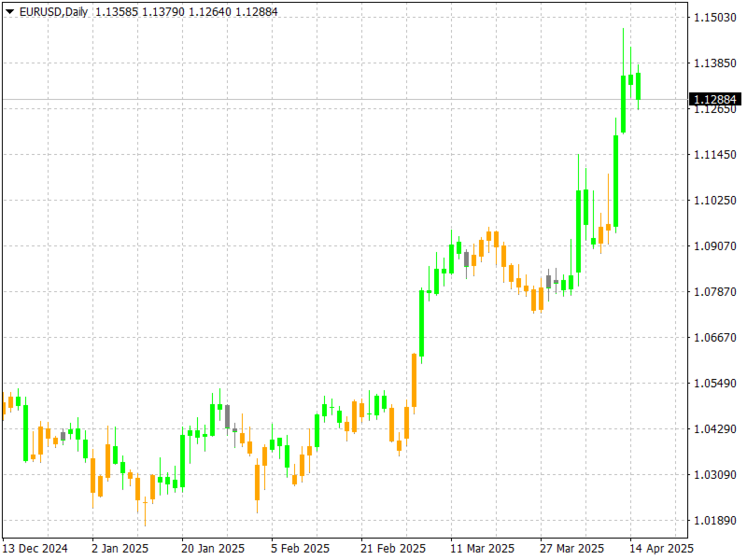This screenshot has height=560, width=747.
Task: Click the 1.15030 price axis label
Action: tap(715, 18)
